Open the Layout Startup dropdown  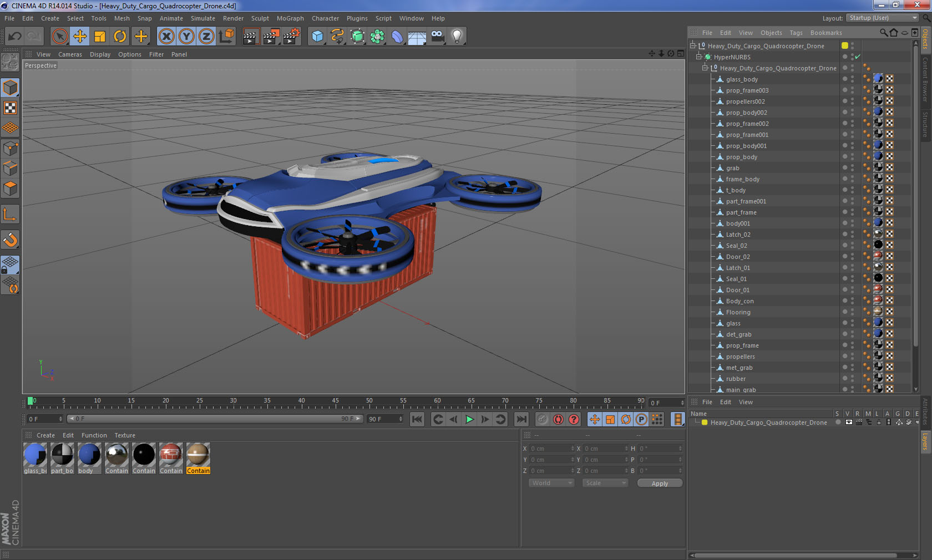coord(883,18)
